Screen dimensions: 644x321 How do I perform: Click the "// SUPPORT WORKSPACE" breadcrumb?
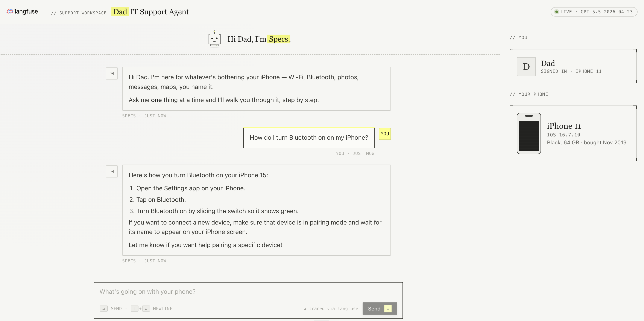click(79, 13)
